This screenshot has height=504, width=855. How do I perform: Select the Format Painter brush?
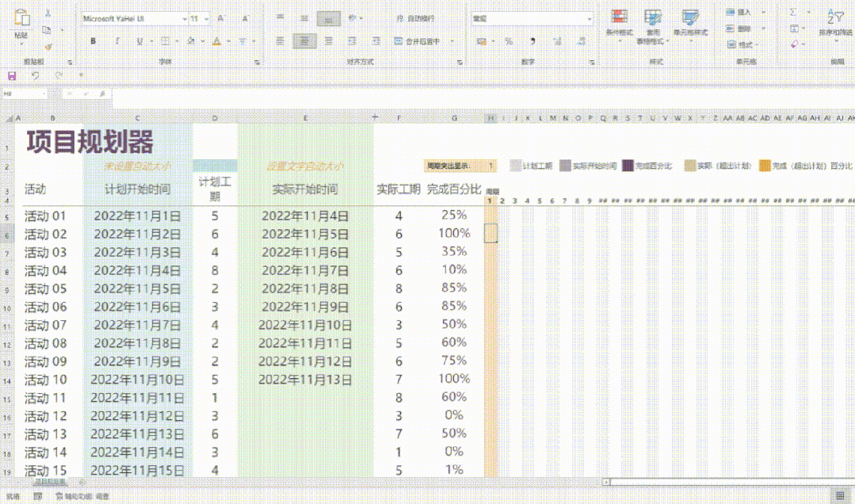tap(48, 47)
